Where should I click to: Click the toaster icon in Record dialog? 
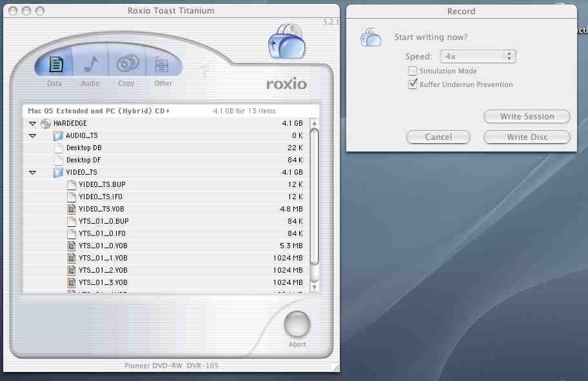click(x=371, y=37)
